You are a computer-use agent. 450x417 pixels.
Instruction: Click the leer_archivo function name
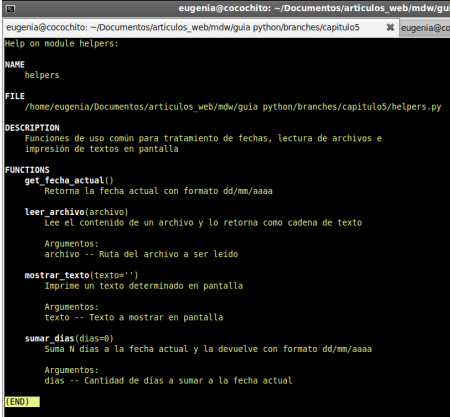[54, 212]
